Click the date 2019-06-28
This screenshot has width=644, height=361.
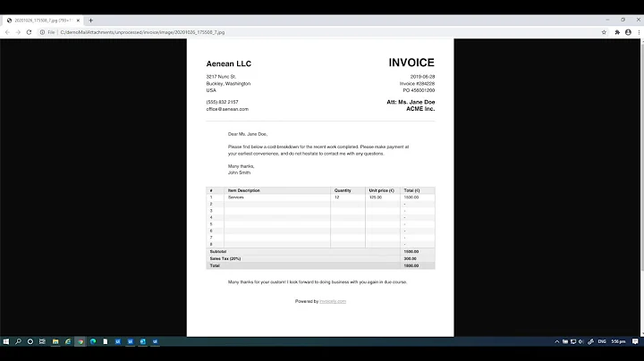(x=422, y=77)
